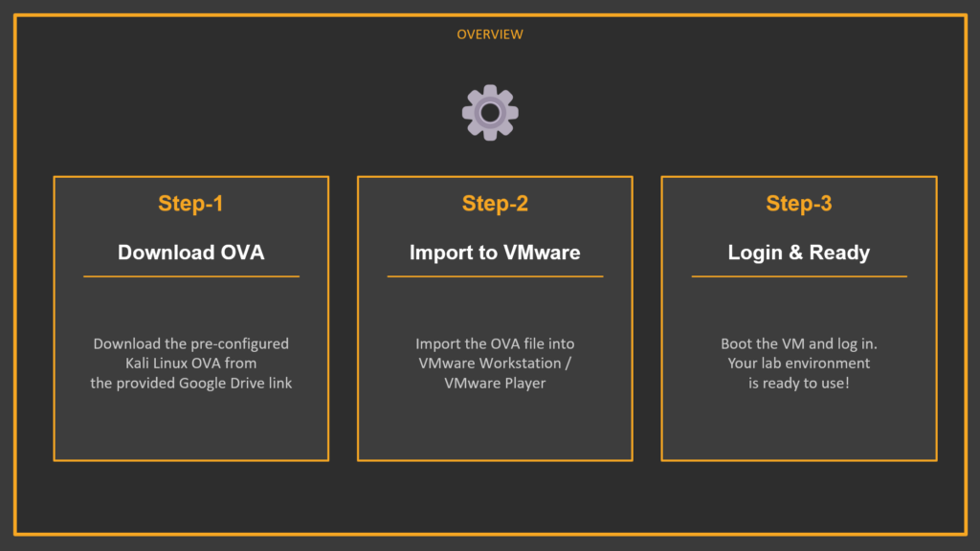Click the 'is ready to use!' text

tap(799, 384)
